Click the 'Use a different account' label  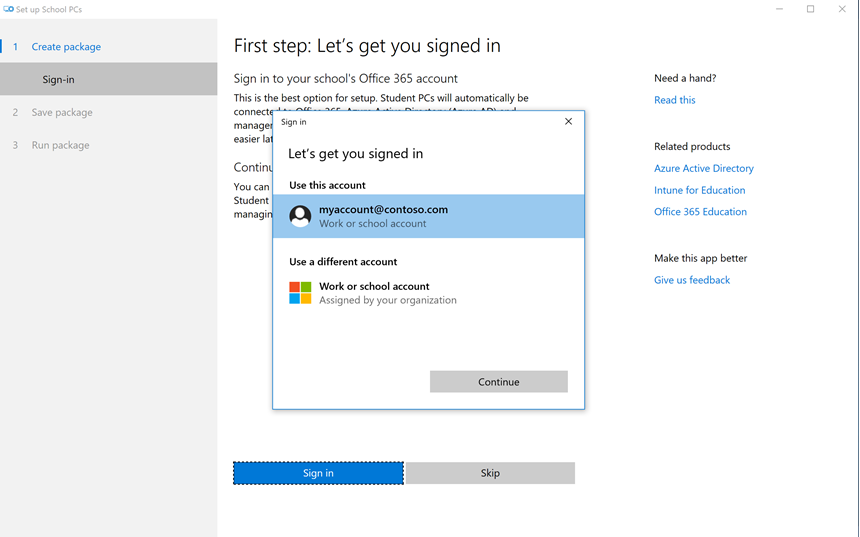pos(343,262)
